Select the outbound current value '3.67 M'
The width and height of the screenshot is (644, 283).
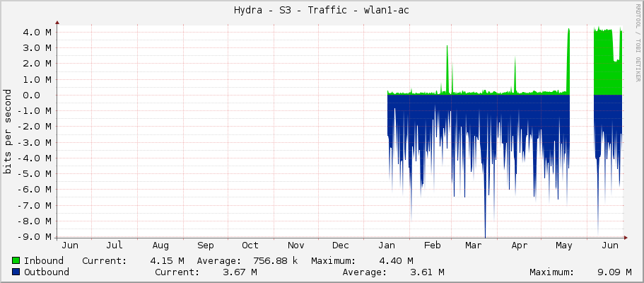coord(240,272)
